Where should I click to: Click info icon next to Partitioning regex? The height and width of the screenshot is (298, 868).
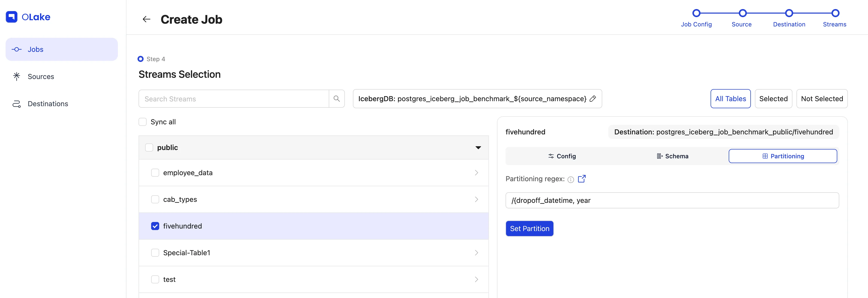571,179
